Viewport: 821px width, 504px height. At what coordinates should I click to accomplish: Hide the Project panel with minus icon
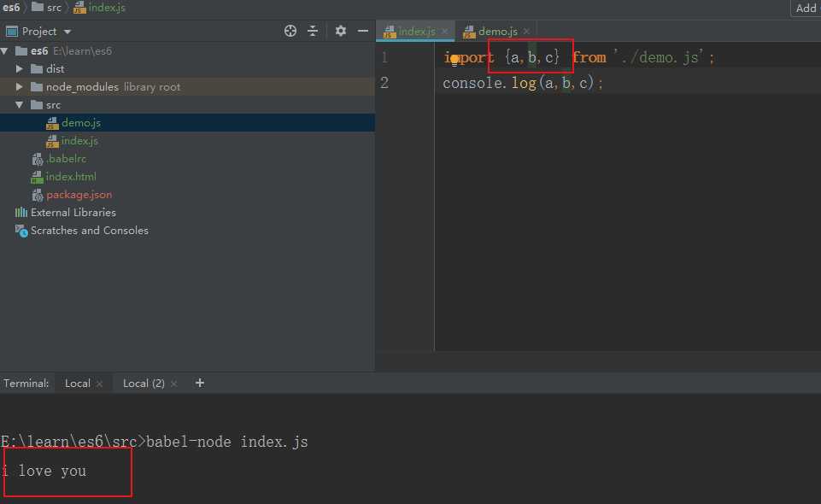coord(363,32)
